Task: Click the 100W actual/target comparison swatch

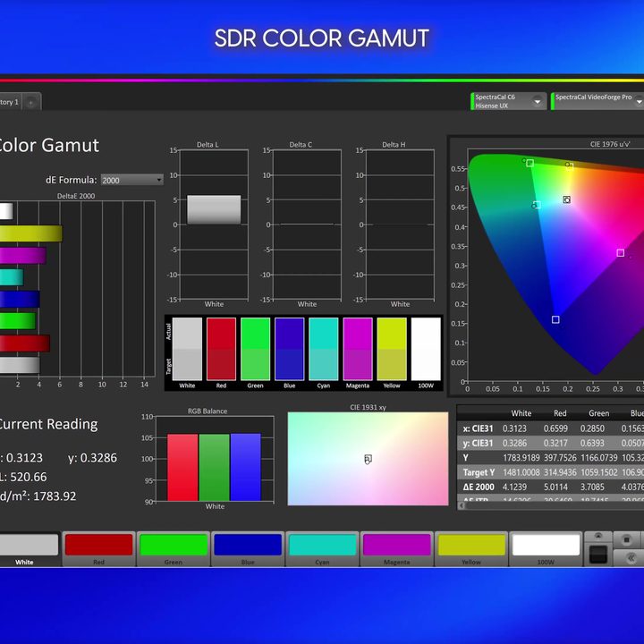Action: tap(426, 349)
